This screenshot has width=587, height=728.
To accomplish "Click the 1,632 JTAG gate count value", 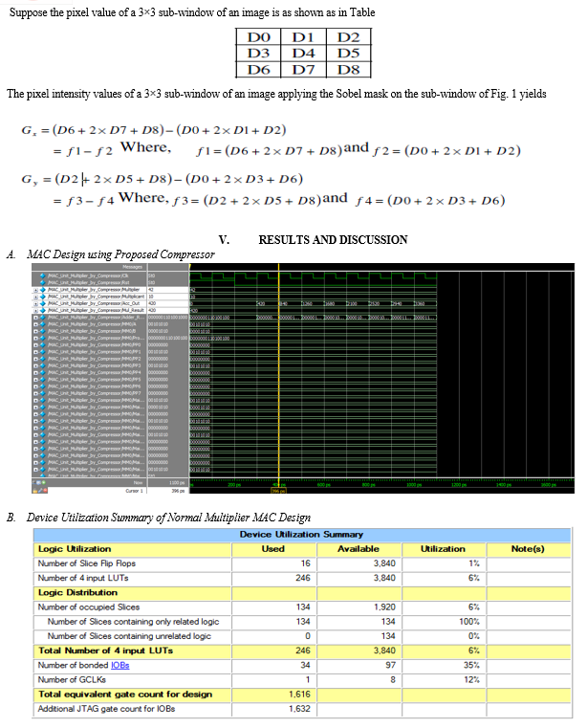I will tap(299, 709).
